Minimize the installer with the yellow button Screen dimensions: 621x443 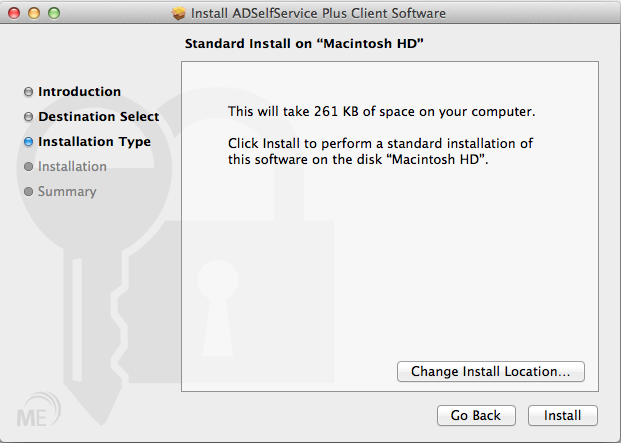(x=33, y=14)
